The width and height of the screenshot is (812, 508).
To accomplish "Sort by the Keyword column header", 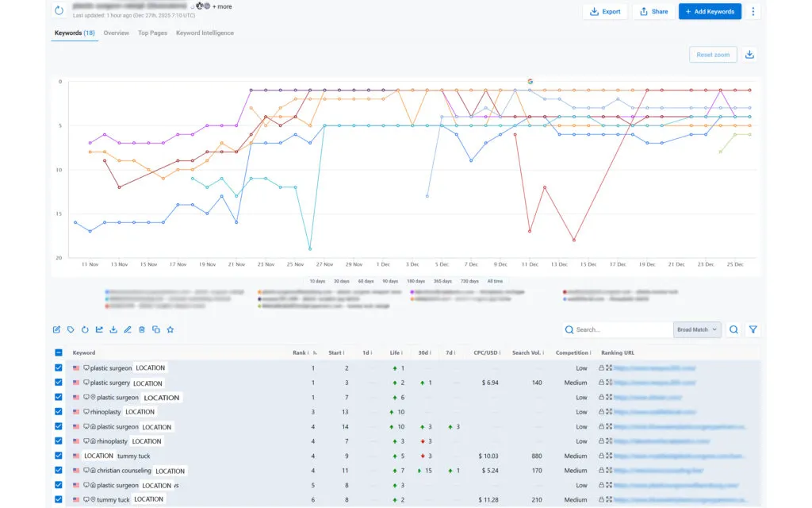I will point(84,352).
